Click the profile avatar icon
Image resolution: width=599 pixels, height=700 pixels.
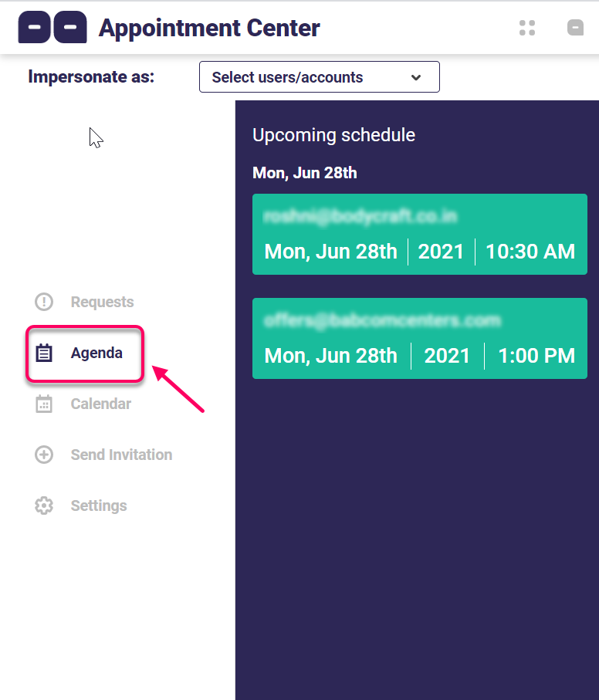pos(575,28)
